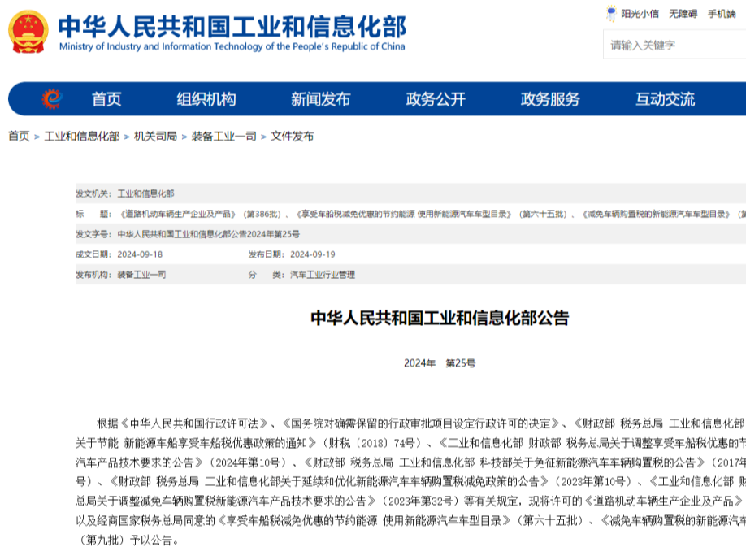Click the 分类 value 汽车工业行业管理
The image size is (746, 560).
click(323, 275)
